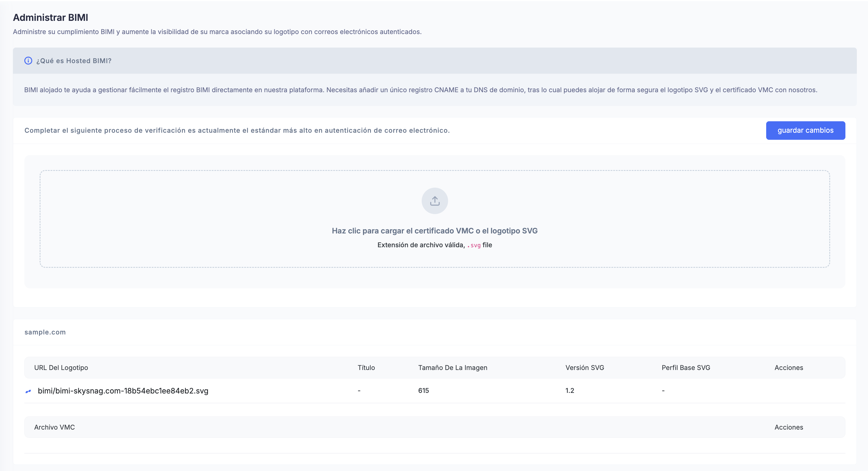
Task: Click the Archivo VMC column header
Action: (55, 427)
